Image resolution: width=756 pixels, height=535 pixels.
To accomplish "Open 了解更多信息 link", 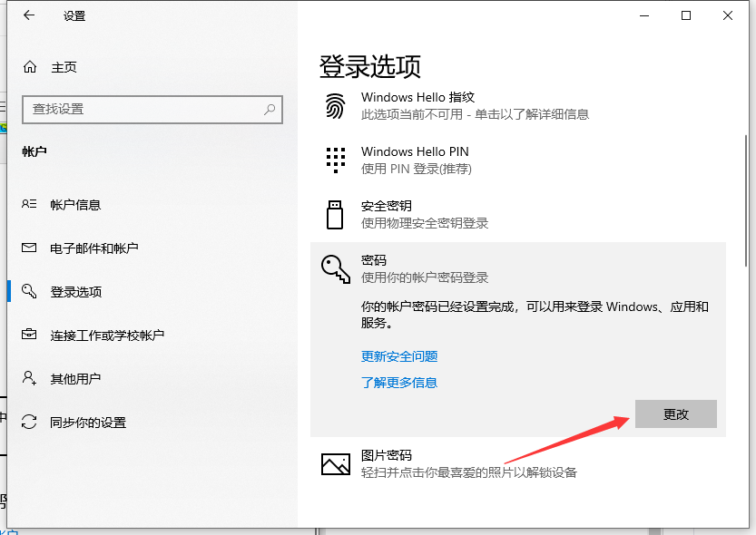I will click(399, 383).
